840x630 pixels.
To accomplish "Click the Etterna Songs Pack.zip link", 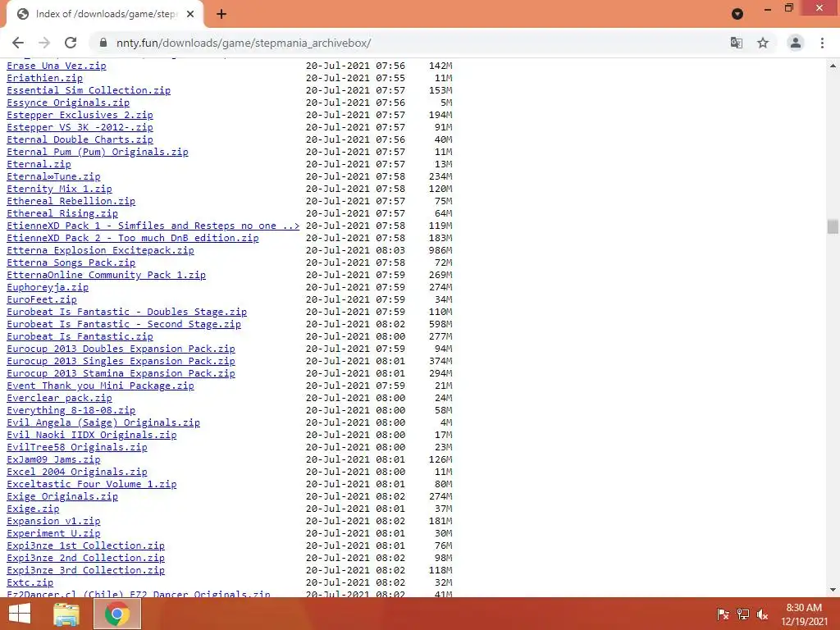I will coord(71,262).
